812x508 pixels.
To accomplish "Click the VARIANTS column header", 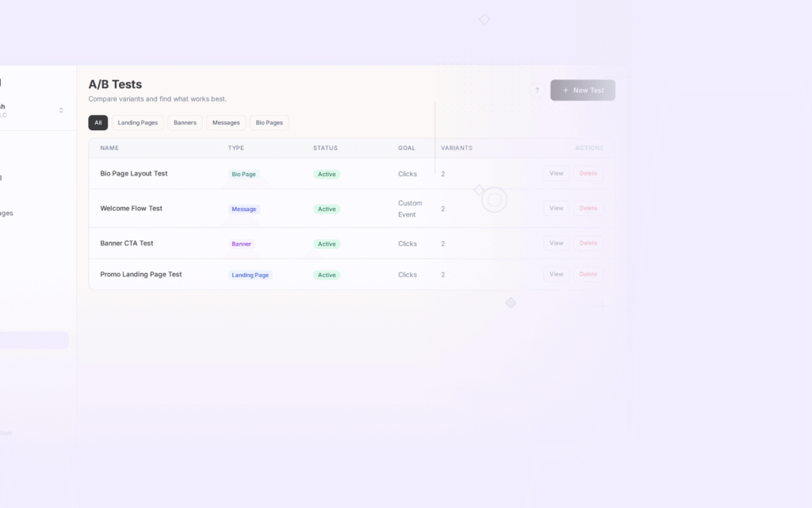I will click(457, 148).
